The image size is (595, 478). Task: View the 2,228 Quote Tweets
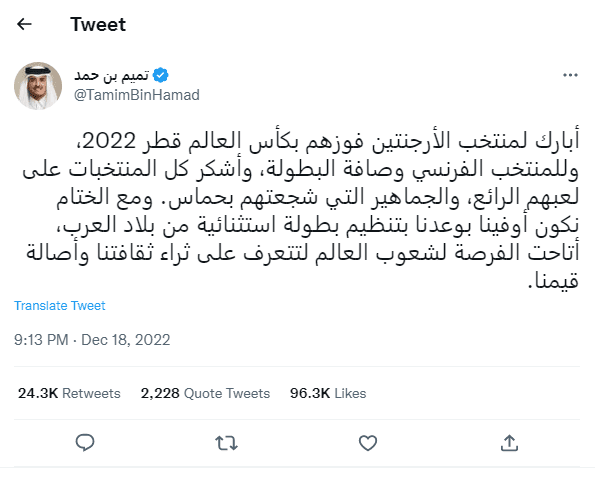(205, 393)
